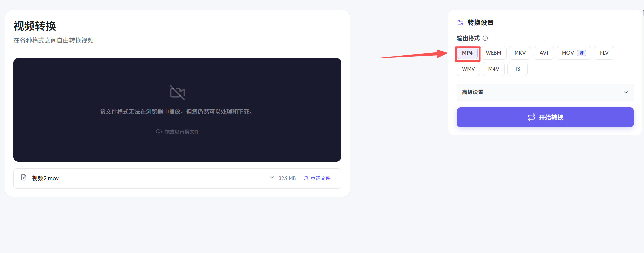Select TS output format

pos(517,69)
